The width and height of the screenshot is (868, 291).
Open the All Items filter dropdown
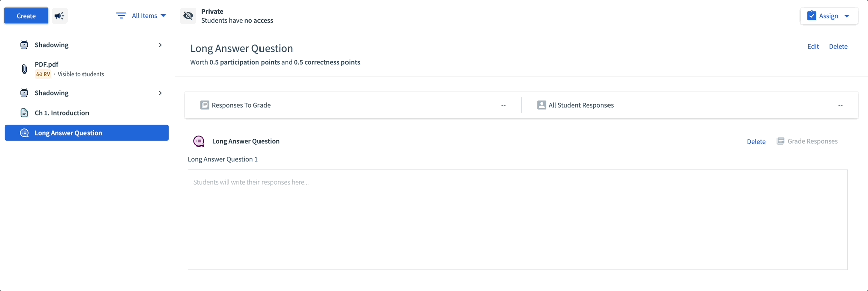tap(141, 16)
